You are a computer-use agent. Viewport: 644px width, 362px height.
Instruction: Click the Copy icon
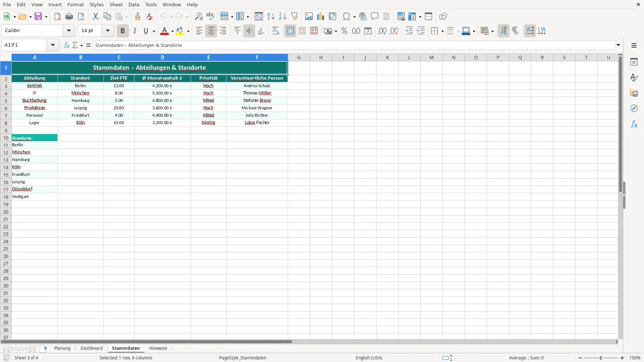[x=107, y=17]
